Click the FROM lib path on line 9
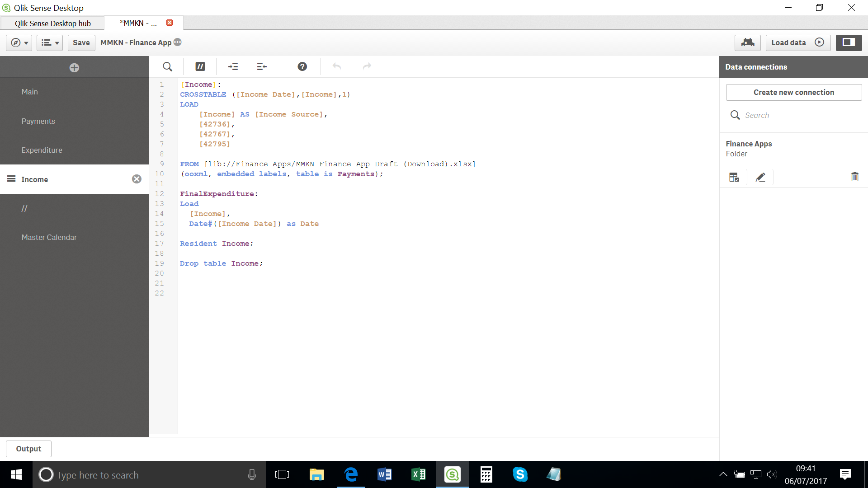 click(x=328, y=164)
